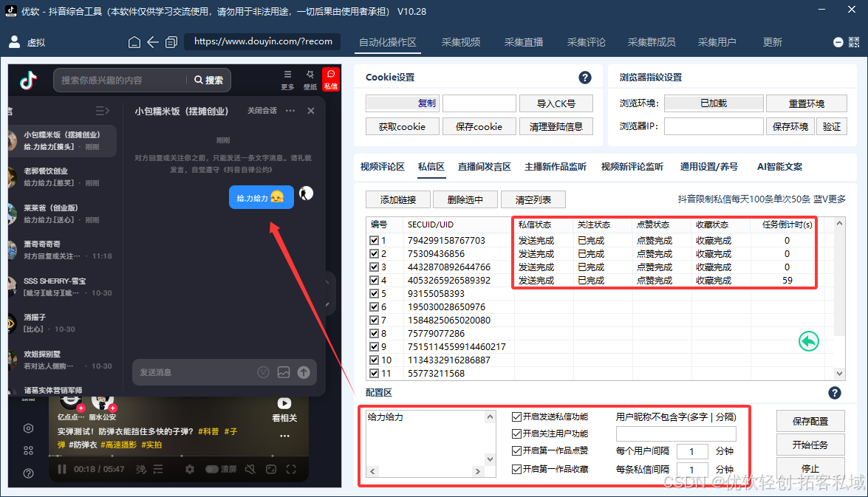Uncheck row 1 checkbox 794299158767703
The height and width of the screenshot is (497, 868).
click(x=375, y=241)
